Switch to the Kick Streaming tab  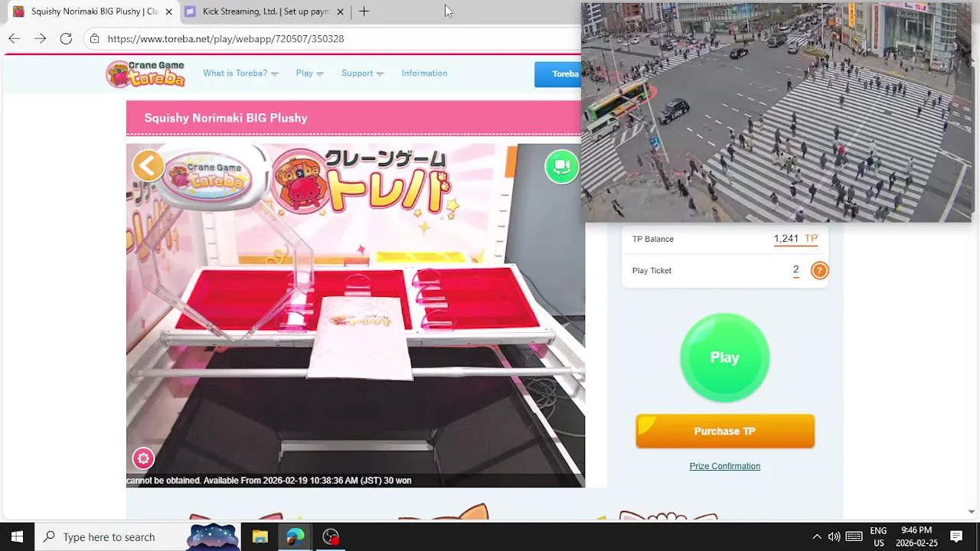265,11
